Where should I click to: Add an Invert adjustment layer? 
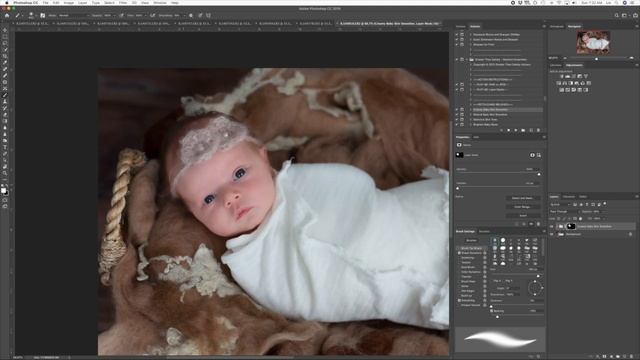coord(562,90)
